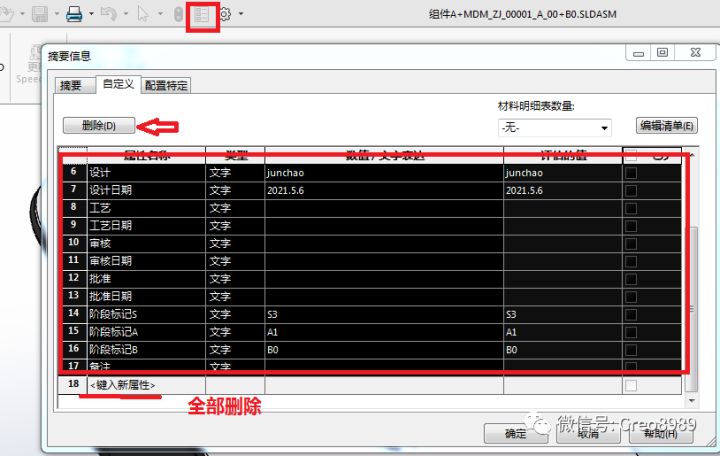Screen dimensions: 720x456
Task: Select row header number 13
Action: click(73, 296)
